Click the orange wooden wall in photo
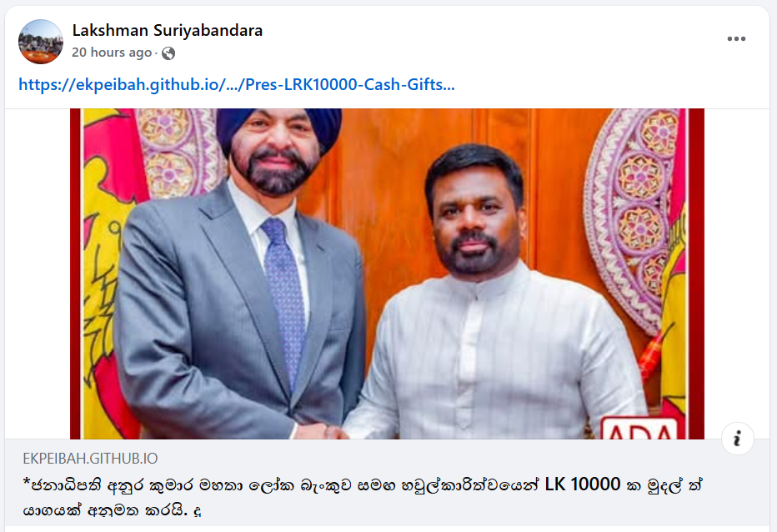This screenshot has width=777, height=532. (392, 198)
